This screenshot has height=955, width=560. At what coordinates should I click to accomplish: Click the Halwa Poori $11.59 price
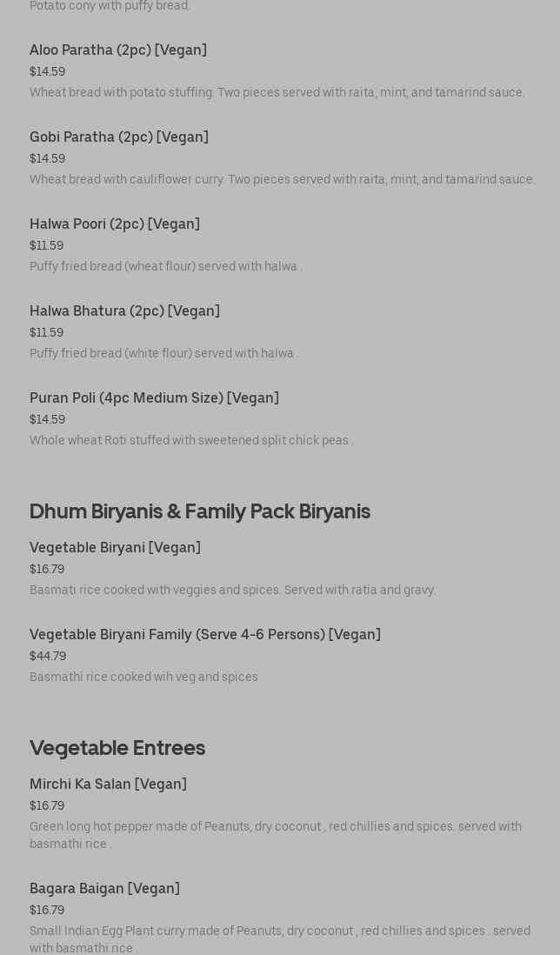point(47,246)
